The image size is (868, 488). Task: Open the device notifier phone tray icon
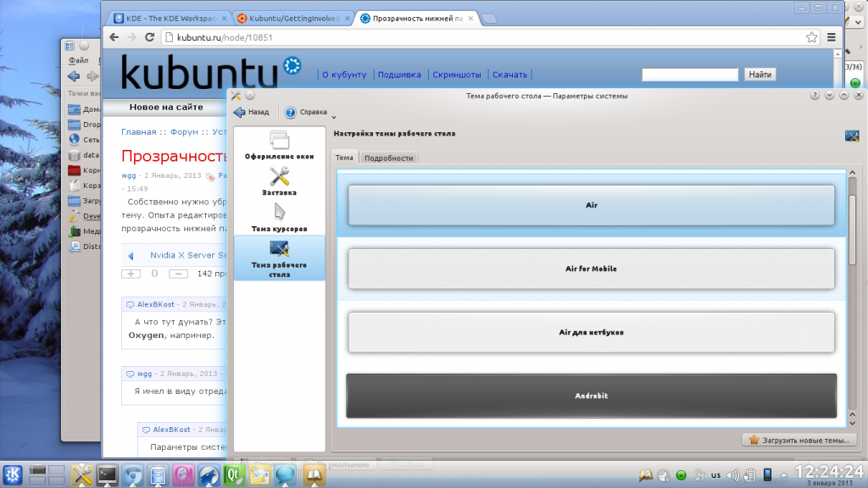(x=767, y=474)
